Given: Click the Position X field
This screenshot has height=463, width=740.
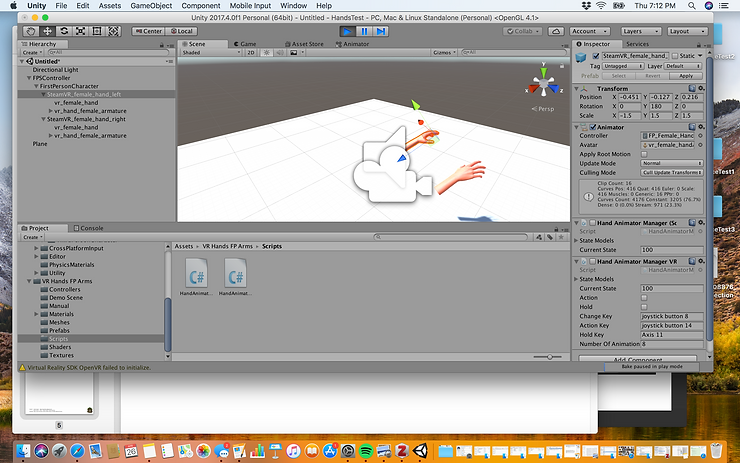Looking at the screenshot, I should point(629,97).
